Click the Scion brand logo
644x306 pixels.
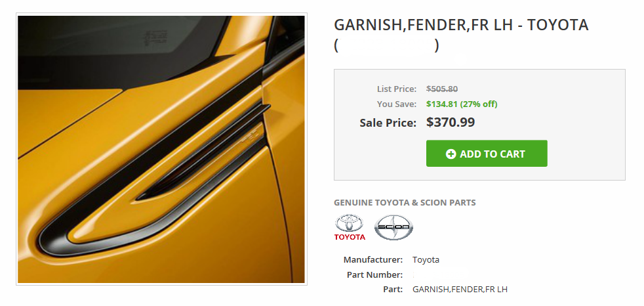coord(393,227)
